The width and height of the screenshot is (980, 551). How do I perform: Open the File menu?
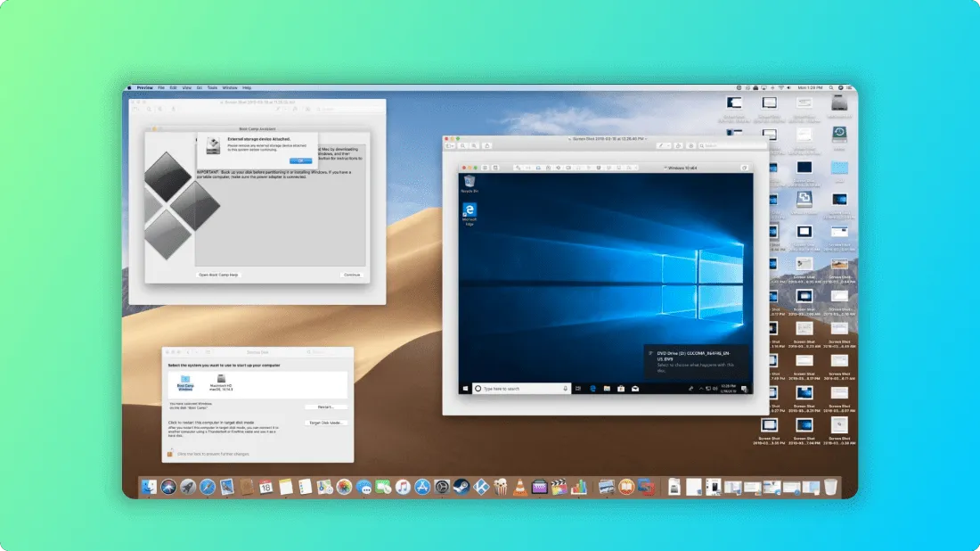[161, 87]
